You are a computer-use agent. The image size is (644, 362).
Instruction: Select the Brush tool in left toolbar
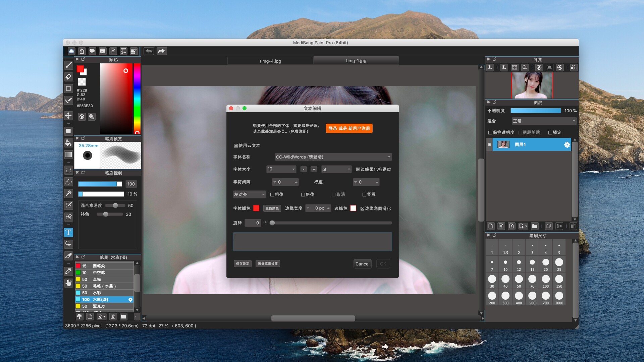tap(68, 65)
